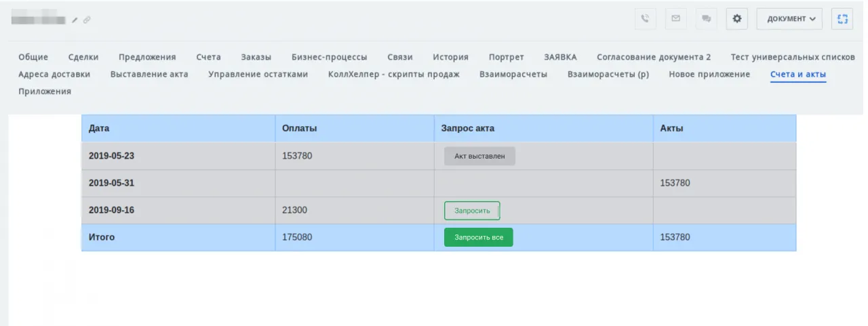Click the fullscreen expand icon at top right
Image resolution: width=868 pixels, height=326 pixels.
(843, 19)
